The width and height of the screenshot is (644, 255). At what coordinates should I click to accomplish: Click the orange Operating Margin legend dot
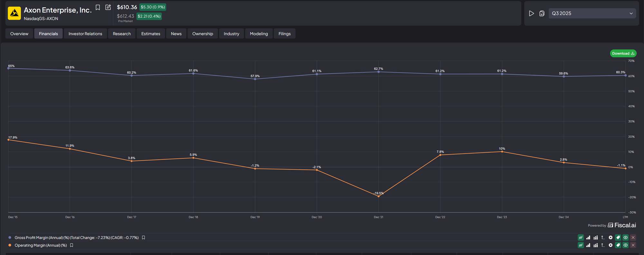10,245
